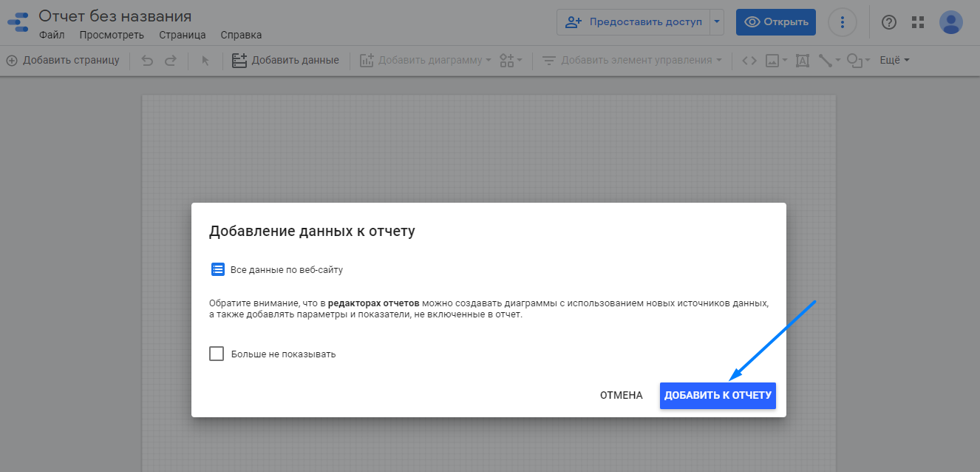Click the Data Studio logo icon
Screen dimensions: 980x472
(18, 23)
